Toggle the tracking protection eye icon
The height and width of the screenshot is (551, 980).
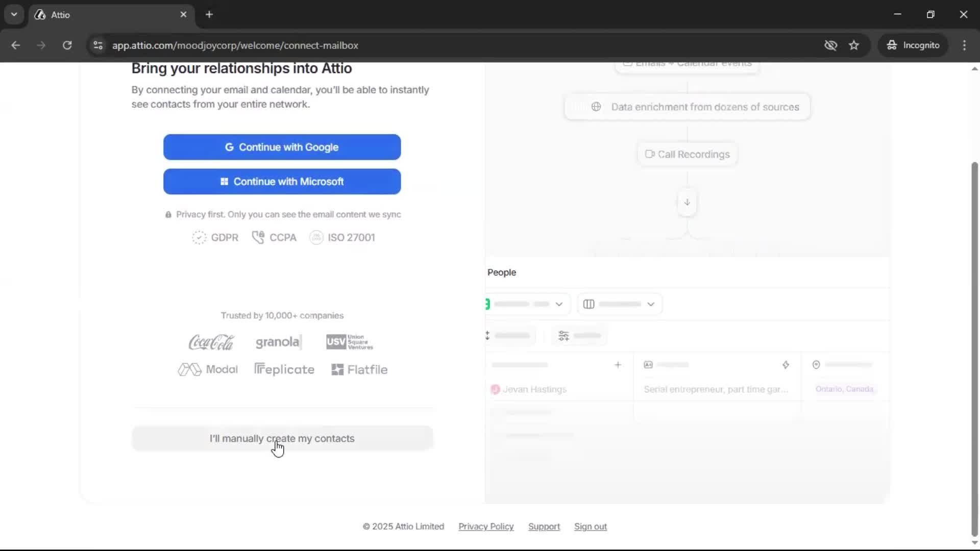831,45
